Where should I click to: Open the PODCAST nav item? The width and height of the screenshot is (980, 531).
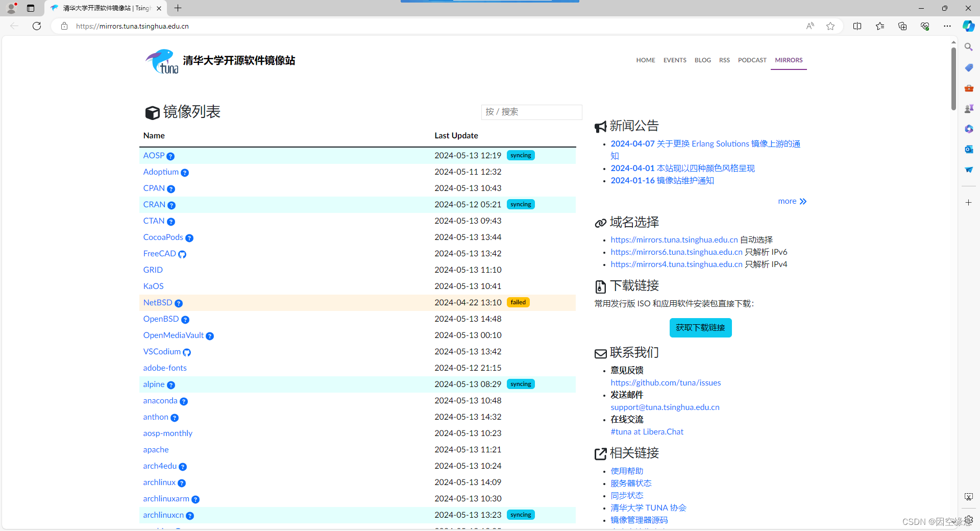click(x=752, y=60)
